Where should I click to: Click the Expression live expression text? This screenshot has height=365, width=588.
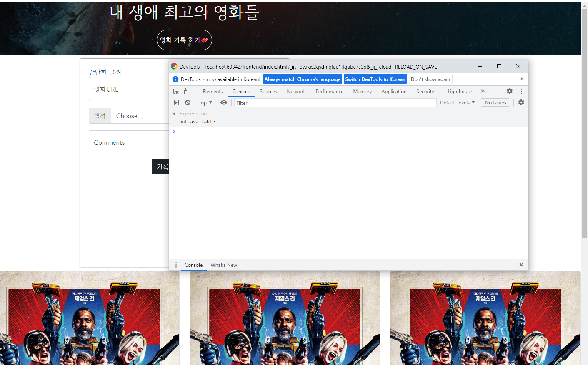[x=193, y=114]
